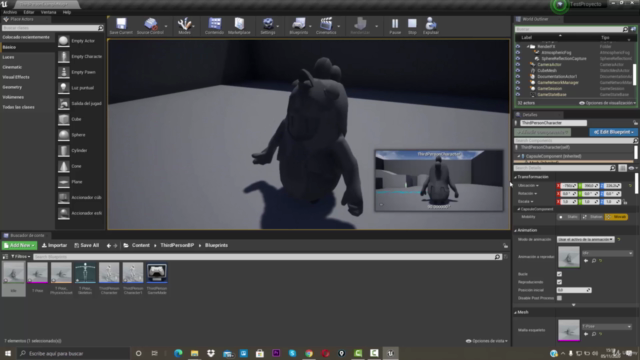Select the Plane shape icon

[x=63, y=182]
